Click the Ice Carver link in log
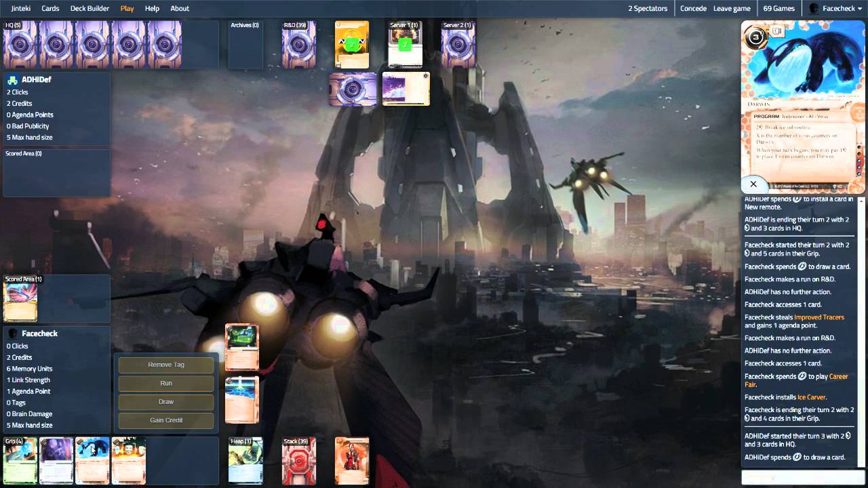 812,397
